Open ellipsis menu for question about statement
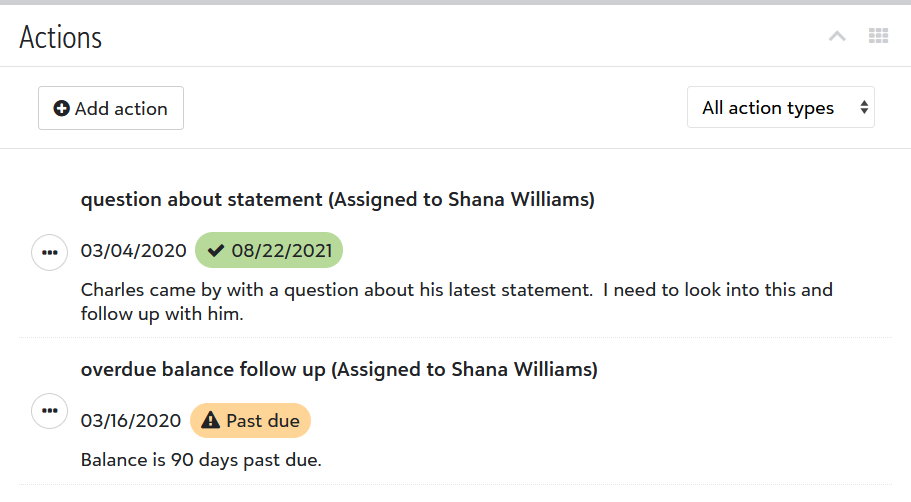The image size is (911, 502). (x=50, y=251)
